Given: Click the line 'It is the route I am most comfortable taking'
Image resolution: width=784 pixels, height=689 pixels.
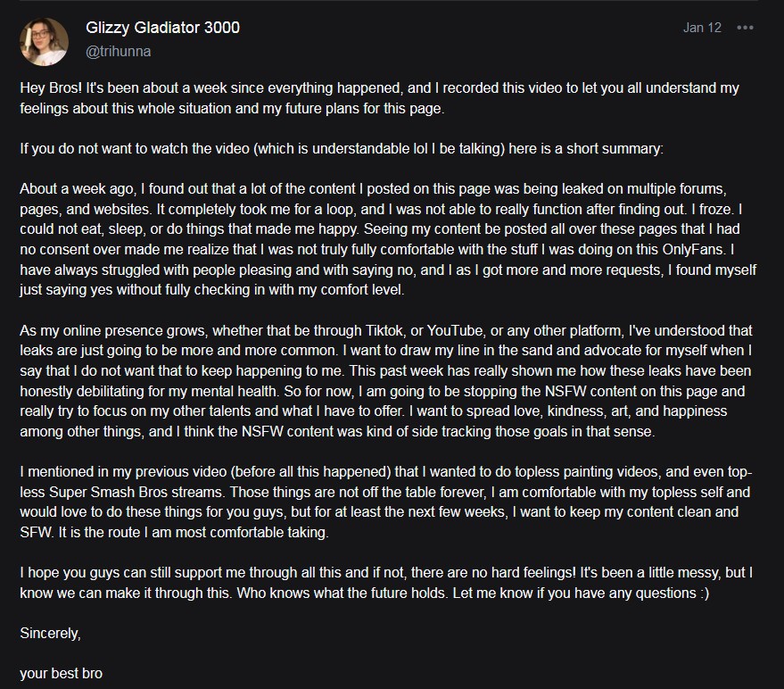Looking at the screenshot, I should 194,533.
